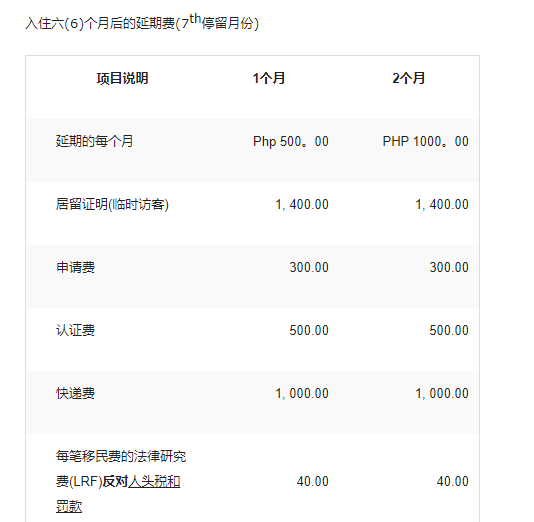
Task: Click 1,400.00 in the 1个月 column
Action: [x=302, y=204]
